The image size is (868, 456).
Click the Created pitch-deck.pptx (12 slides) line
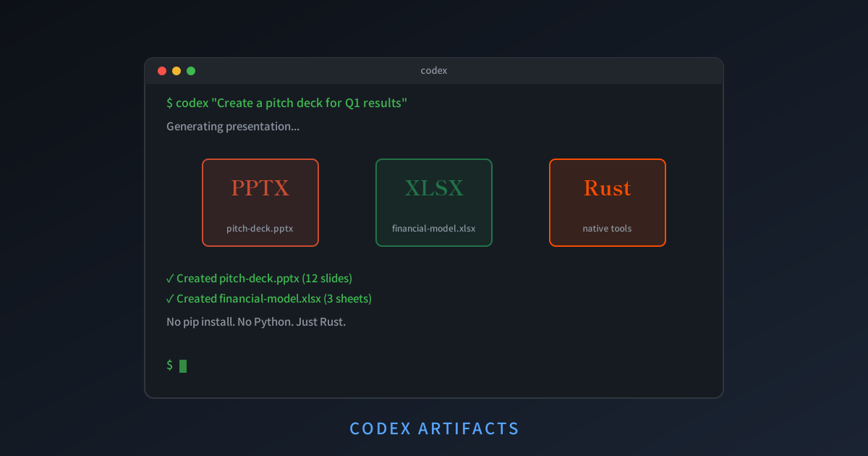pyautogui.click(x=259, y=279)
